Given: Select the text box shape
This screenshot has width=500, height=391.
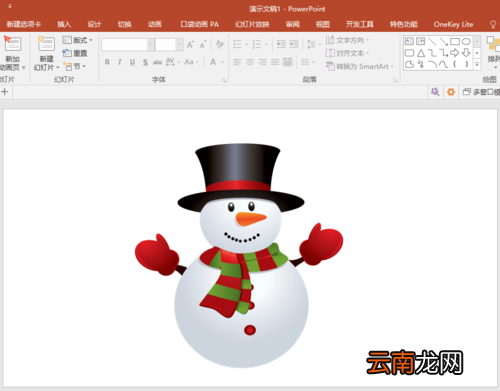Looking at the screenshot, I should [x=409, y=41].
